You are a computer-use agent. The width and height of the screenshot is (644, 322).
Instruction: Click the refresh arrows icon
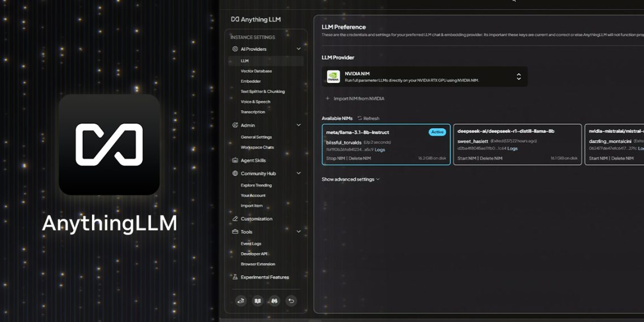[x=359, y=118]
